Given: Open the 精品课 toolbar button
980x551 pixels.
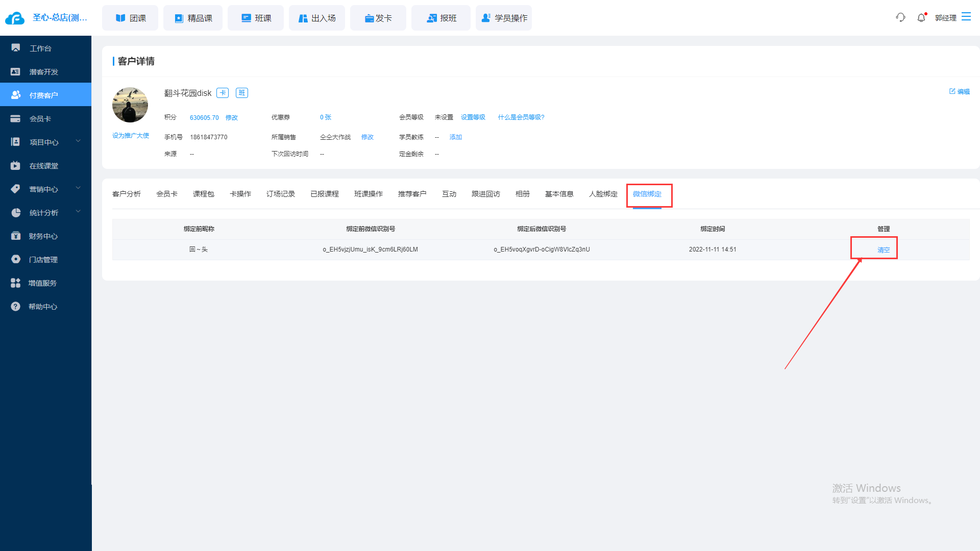Looking at the screenshot, I should 193,18.
